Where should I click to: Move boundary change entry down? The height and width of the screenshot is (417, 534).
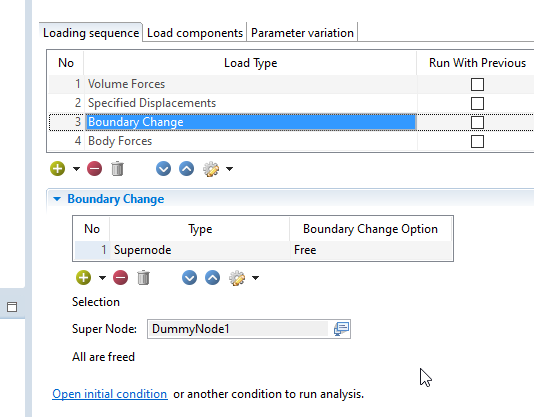189,278
